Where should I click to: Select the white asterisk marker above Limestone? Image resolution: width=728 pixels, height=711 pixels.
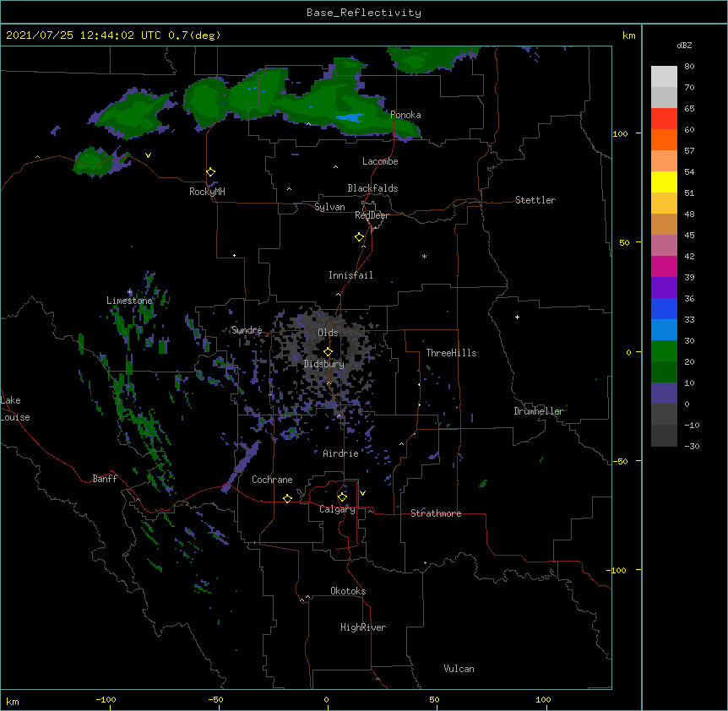coord(129,292)
